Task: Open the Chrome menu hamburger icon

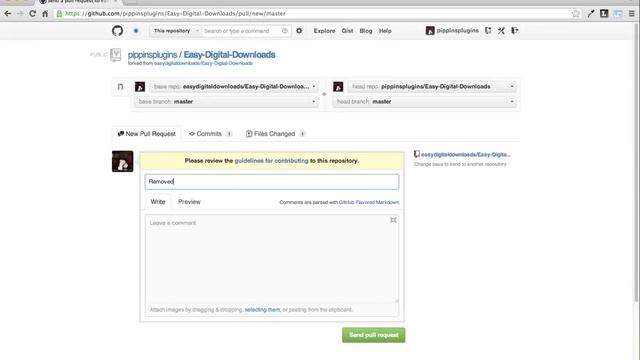Action: [631, 13]
